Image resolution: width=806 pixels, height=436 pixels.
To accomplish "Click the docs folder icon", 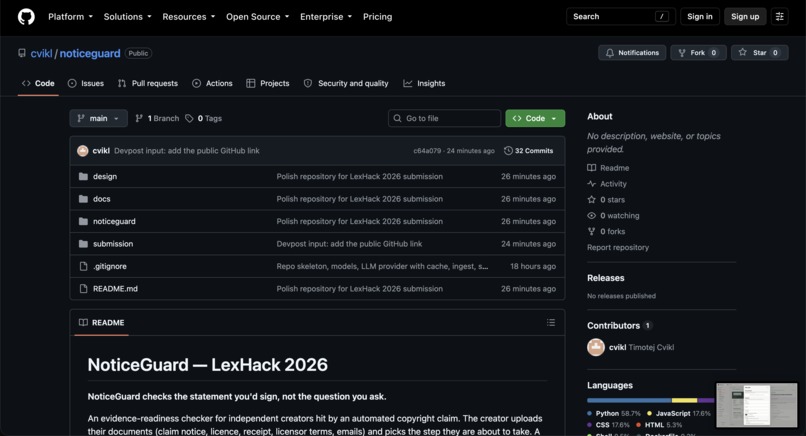I will click(x=83, y=199).
